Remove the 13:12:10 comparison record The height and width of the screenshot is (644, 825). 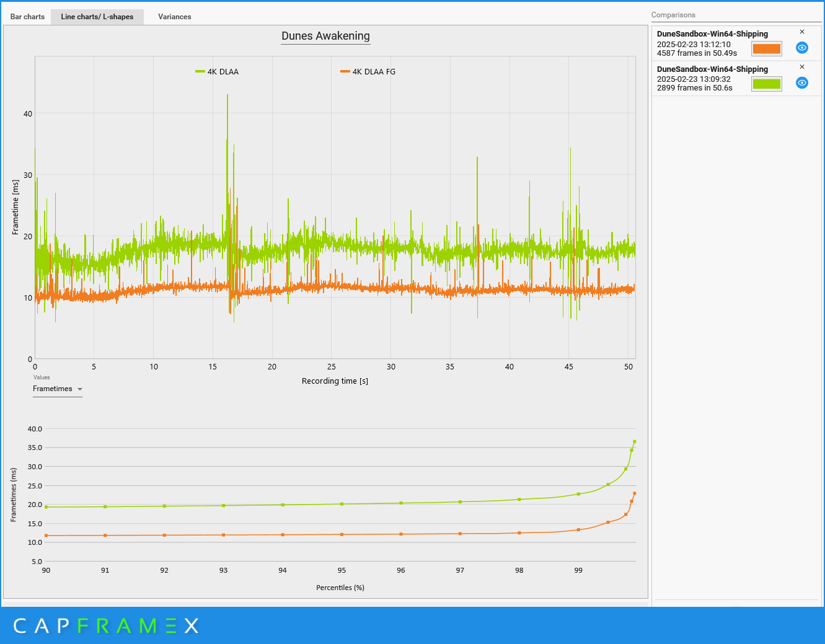tap(802, 31)
